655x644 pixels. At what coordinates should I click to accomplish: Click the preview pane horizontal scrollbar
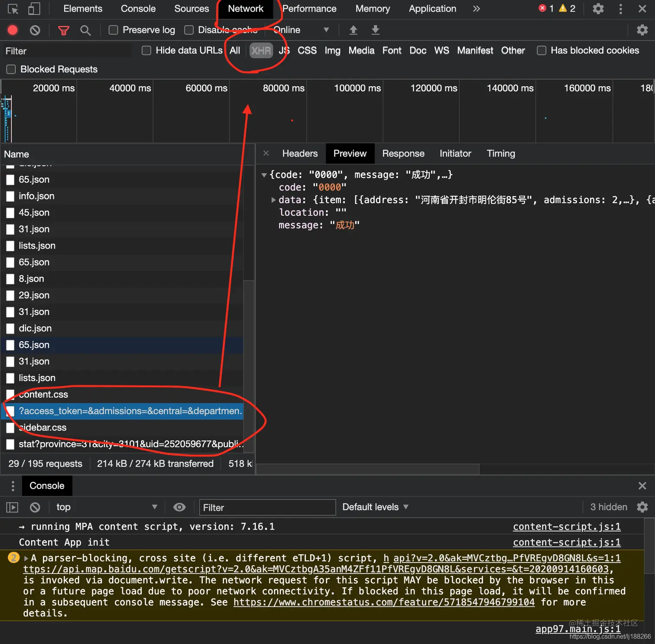pyautogui.click(x=368, y=469)
